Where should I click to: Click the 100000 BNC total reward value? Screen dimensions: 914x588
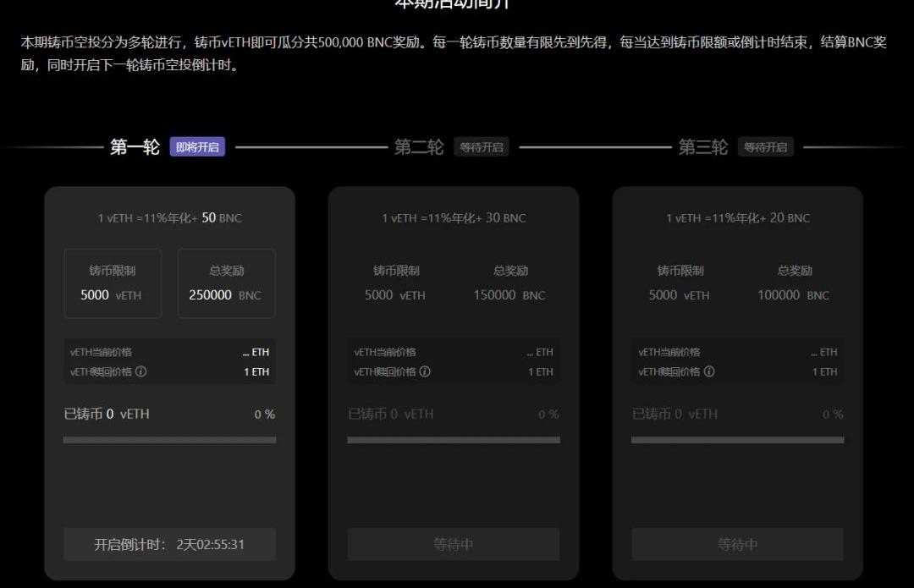pyautogui.click(x=793, y=295)
